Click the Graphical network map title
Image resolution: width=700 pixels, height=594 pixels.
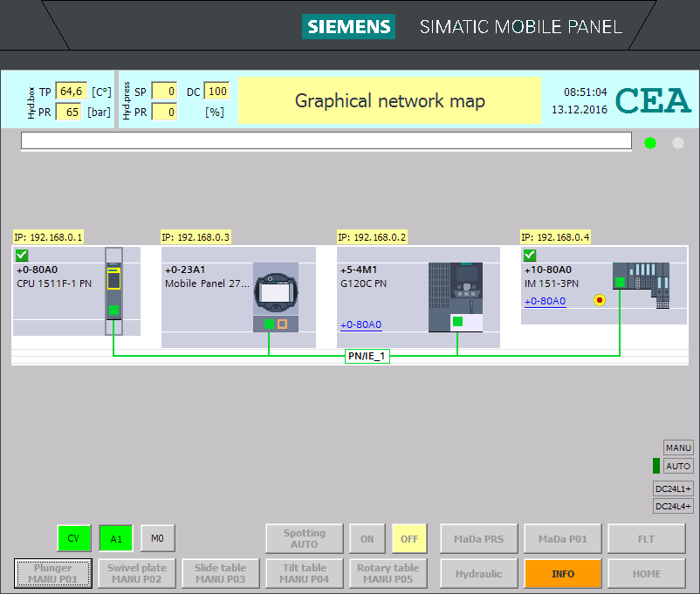click(390, 101)
